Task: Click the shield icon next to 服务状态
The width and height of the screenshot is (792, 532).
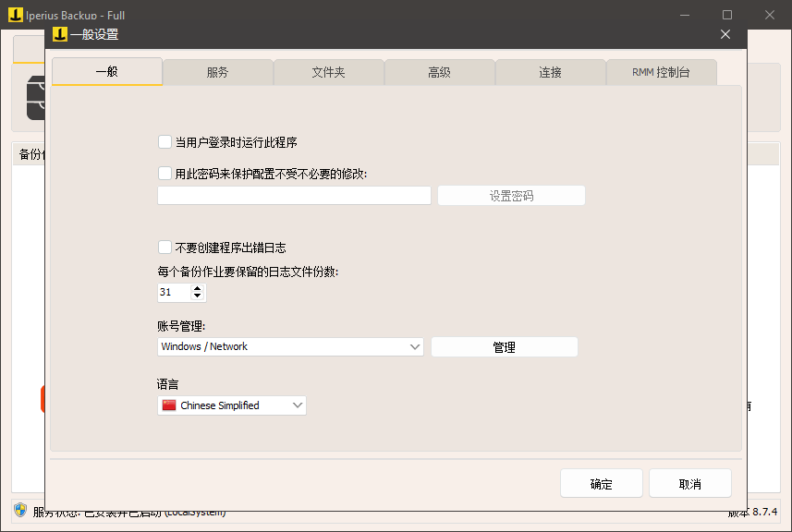Action: 18,511
